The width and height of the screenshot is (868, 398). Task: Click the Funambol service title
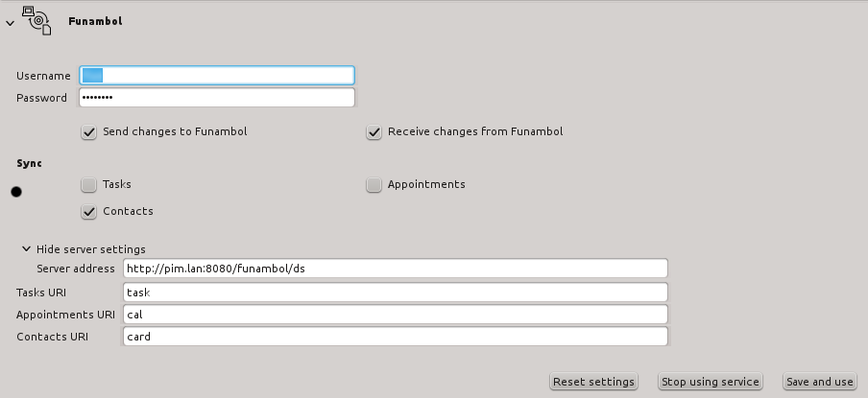(x=95, y=21)
